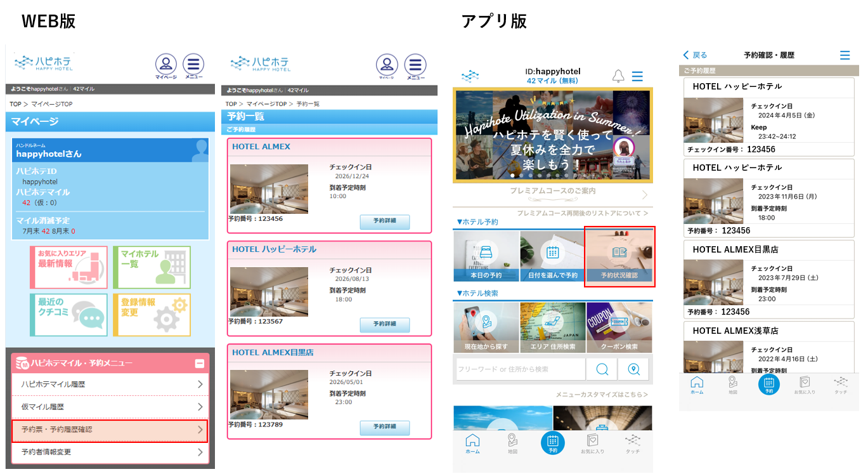Tap the round 予約 tab in app home bottom bar

click(553, 442)
